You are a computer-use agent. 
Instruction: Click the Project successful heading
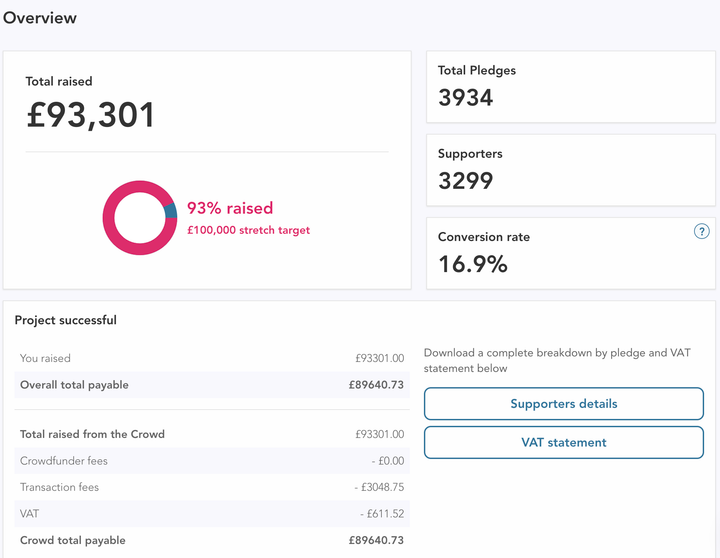[66, 320]
